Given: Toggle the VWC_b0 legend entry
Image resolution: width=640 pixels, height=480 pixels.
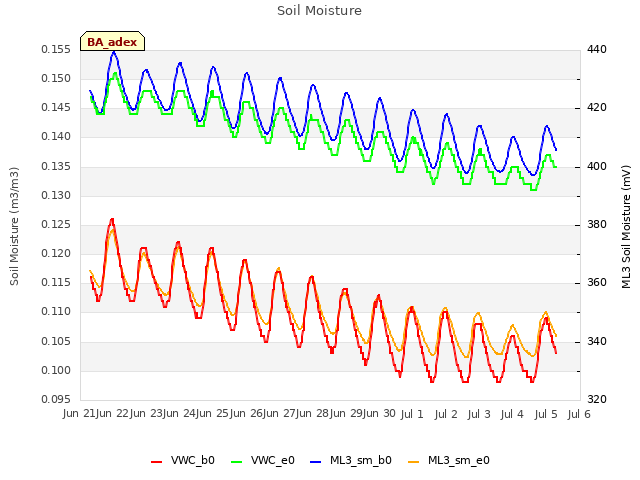Looking at the screenshot, I should [x=183, y=460].
